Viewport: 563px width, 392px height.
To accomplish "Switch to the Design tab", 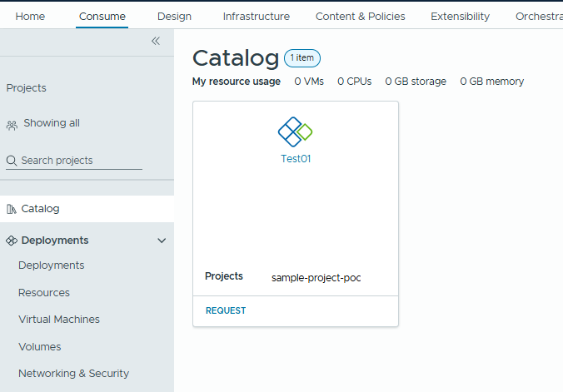I will [x=174, y=16].
